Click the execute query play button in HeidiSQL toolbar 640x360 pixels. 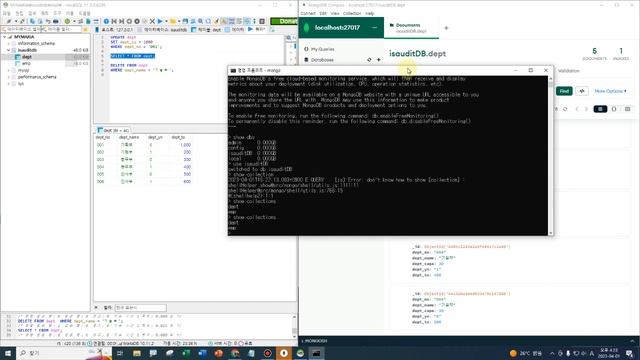point(160,21)
